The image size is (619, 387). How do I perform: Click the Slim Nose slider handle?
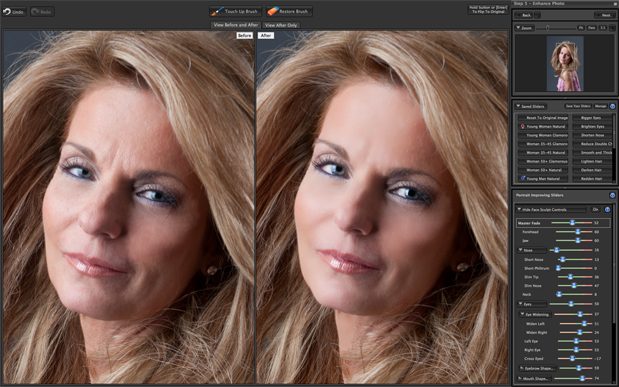(574, 286)
